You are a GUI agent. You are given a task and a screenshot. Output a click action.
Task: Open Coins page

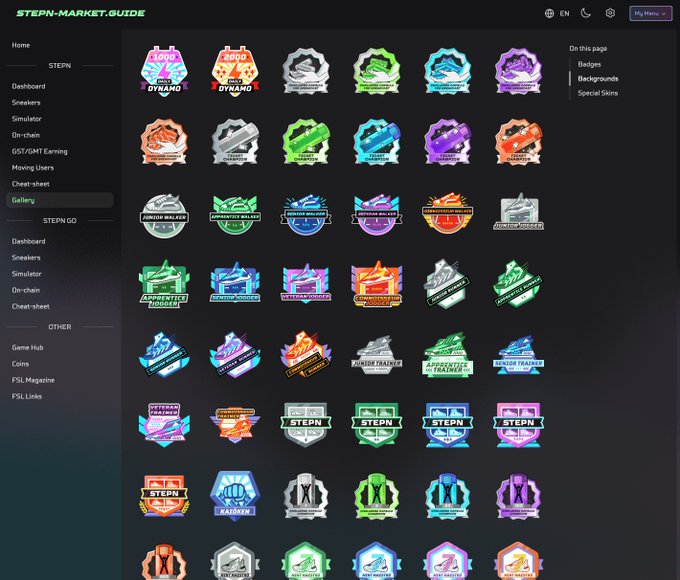(x=20, y=364)
